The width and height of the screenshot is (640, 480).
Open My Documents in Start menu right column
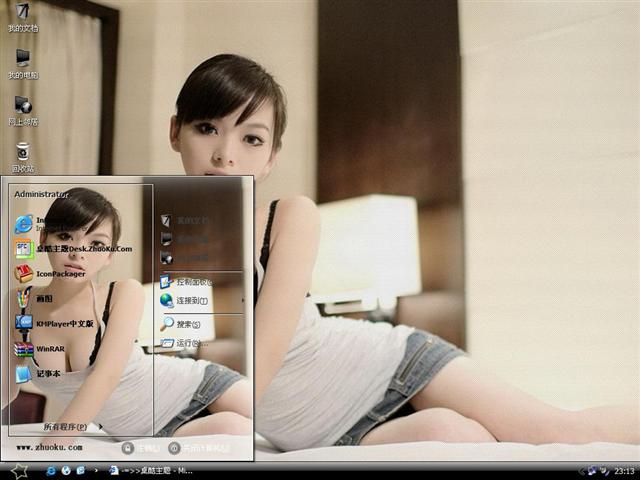[184, 220]
